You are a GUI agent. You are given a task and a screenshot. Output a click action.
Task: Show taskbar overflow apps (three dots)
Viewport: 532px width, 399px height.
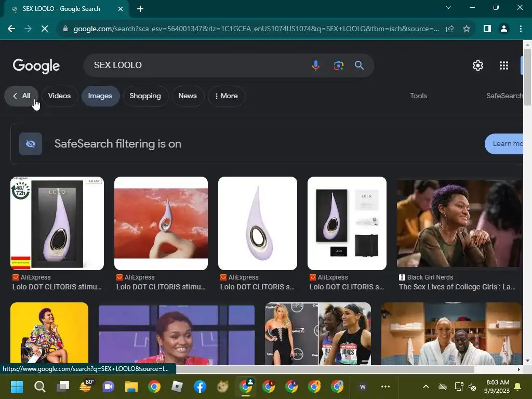pos(385,387)
